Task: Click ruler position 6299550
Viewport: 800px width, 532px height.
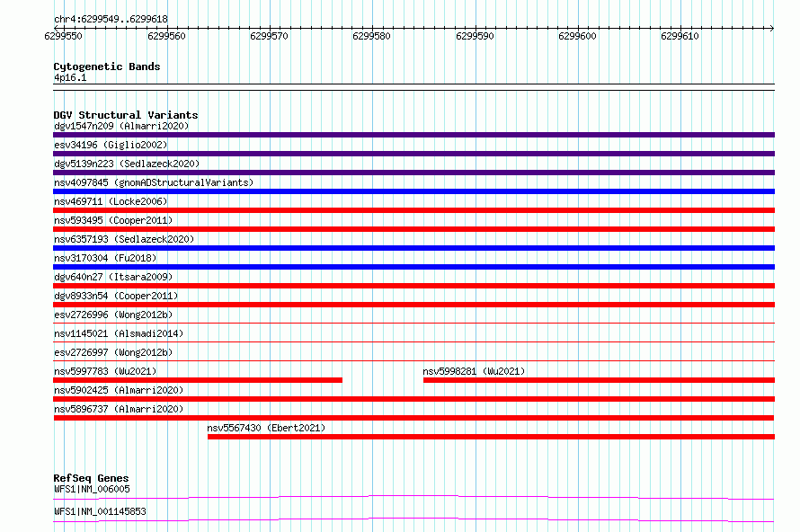Action: coord(63,36)
